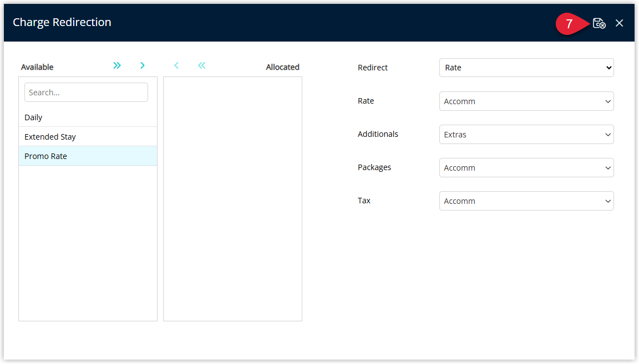Remove selected item from Allocated list
Viewport: 639px width, 364px height.
(x=176, y=65)
